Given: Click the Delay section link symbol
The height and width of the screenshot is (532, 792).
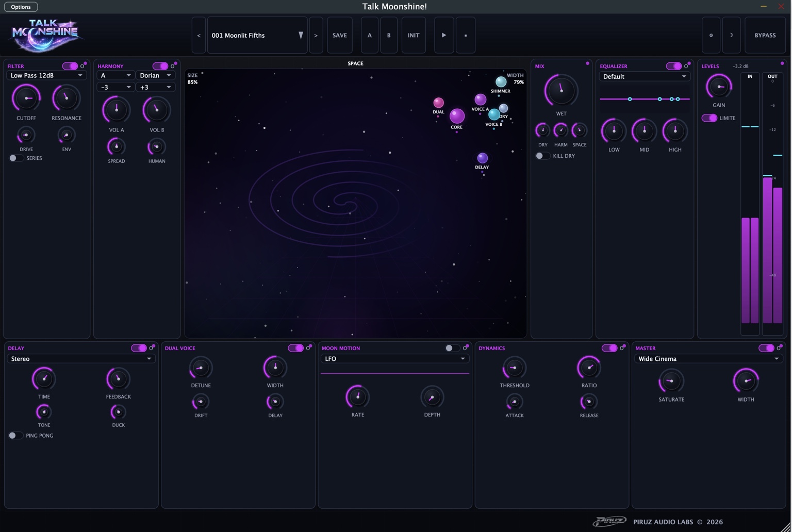Looking at the screenshot, I should pos(151,348).
